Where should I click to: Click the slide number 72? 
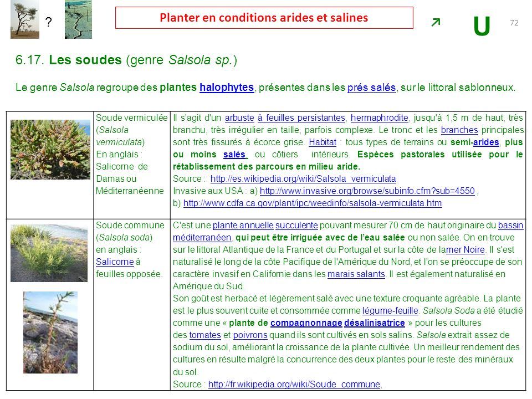tap(514, 23)
